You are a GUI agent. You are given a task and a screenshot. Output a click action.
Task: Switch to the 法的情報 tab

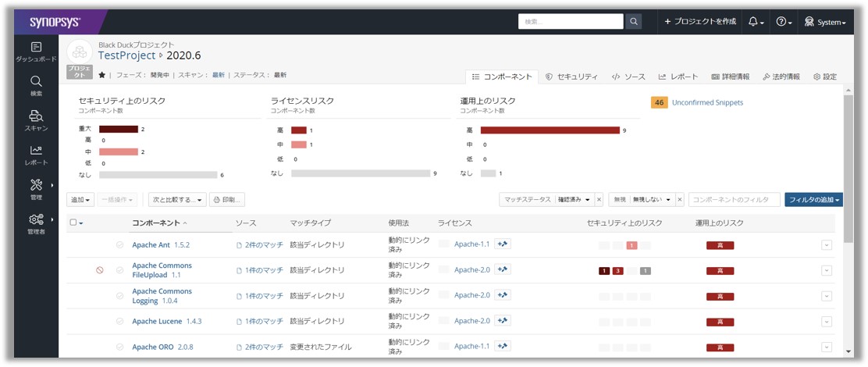pos(781,77)
